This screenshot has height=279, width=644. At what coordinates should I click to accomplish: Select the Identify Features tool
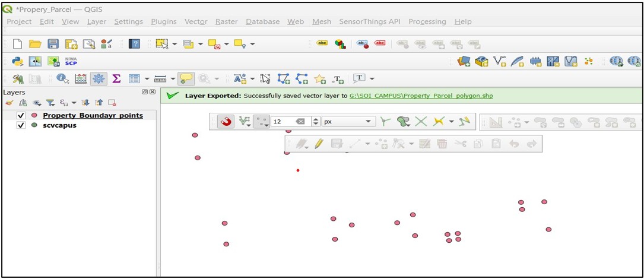62,78
